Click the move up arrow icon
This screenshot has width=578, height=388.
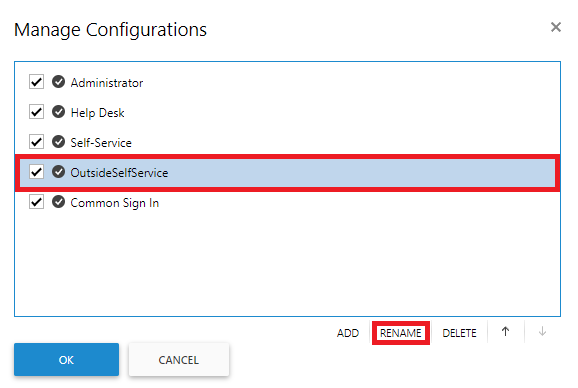505,332
